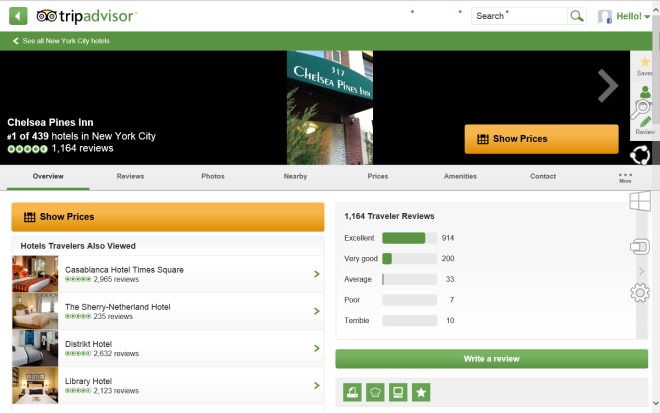Image resolution: width=660 pixels, height=413 pixels.
Task: Click the Search input field
Action: pos(519,16)
